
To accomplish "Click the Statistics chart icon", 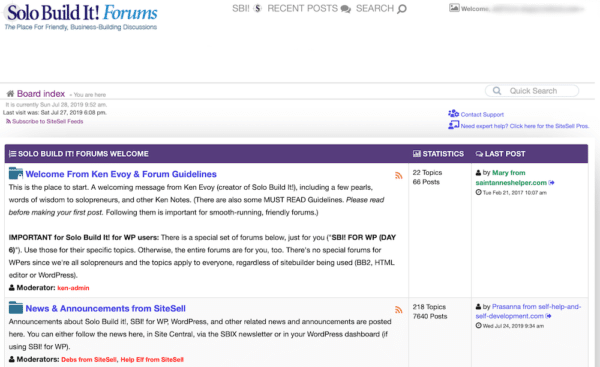I will [x=417, y=154].
